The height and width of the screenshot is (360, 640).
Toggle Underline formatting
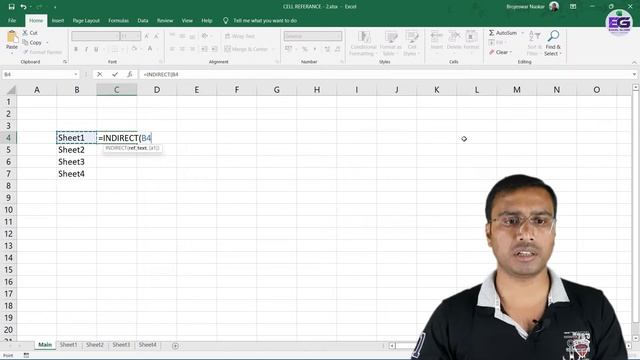pyautogui.click(x=96, y=49)
